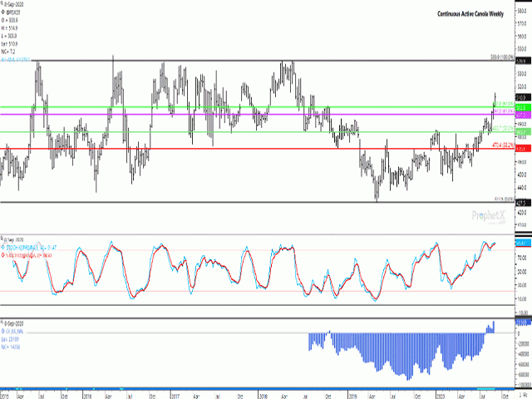
Task: Click the purple price tag on the price axis
Action: 523,116
